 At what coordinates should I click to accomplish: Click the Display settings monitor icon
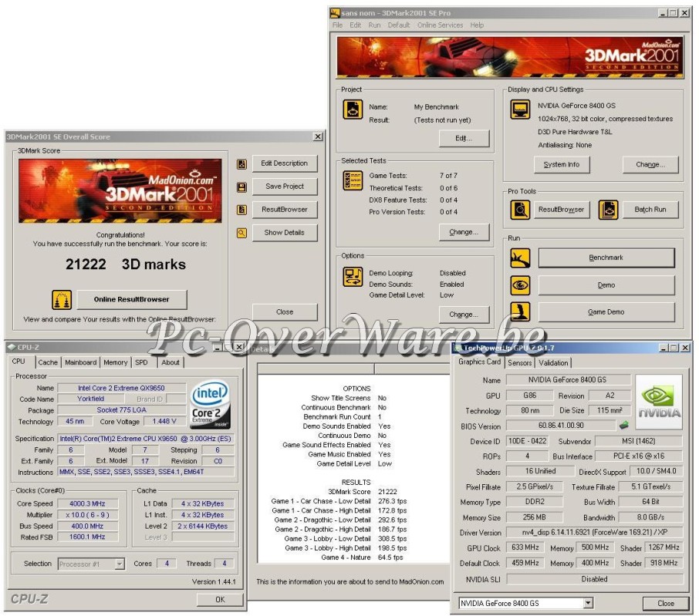[520, 109]
